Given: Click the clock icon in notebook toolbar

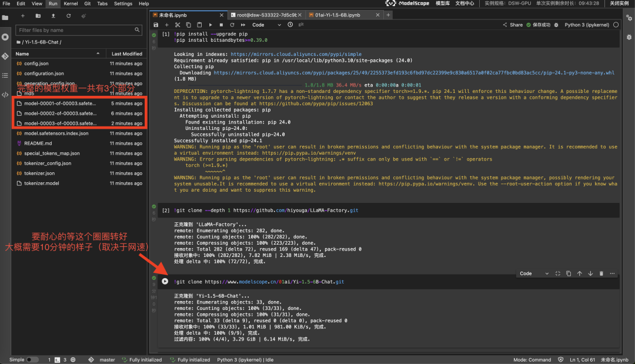Looking at the screenshot, I should pyautogui.click(x=290, y=25).
